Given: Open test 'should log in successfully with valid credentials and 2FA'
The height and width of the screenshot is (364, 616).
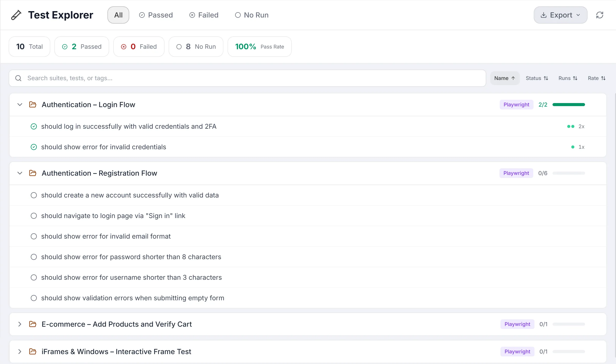Looking at the screenshot, I should coord(308,126).
